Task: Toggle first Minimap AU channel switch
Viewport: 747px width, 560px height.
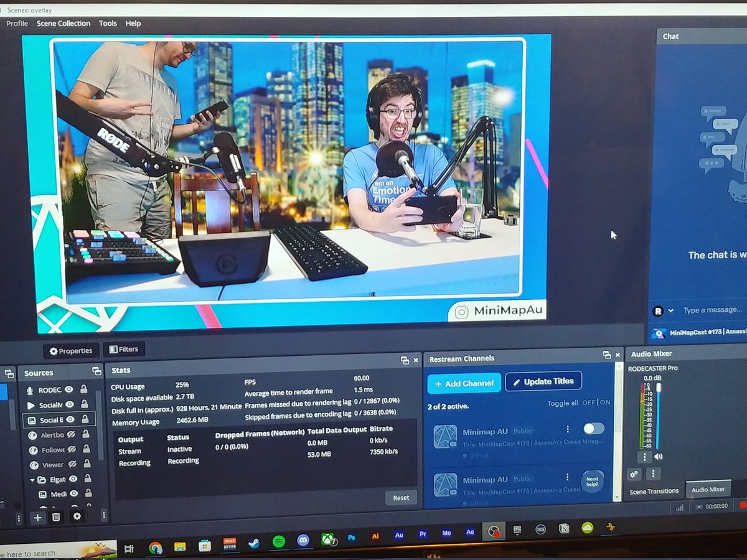Action: tap(593, 429)
